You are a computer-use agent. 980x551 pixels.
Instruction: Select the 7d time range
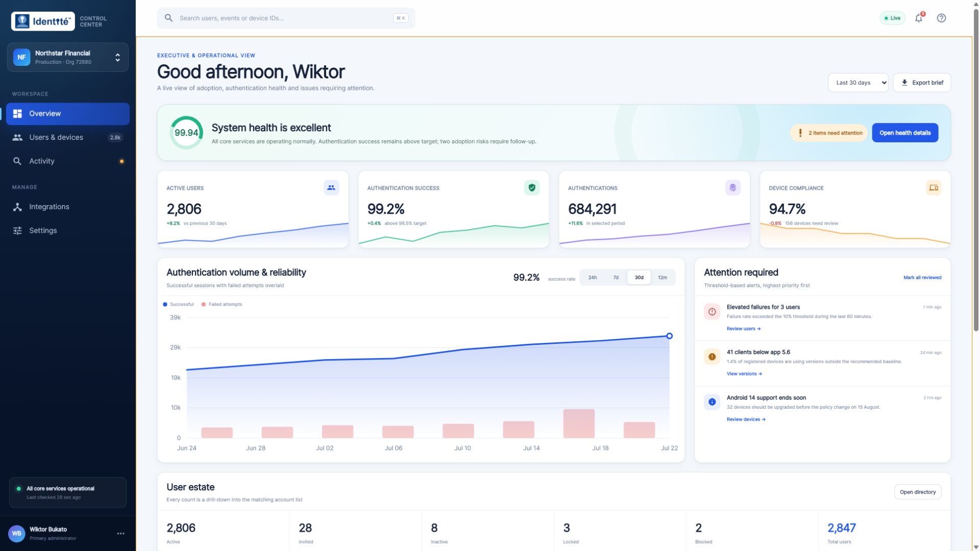point(616,278)
